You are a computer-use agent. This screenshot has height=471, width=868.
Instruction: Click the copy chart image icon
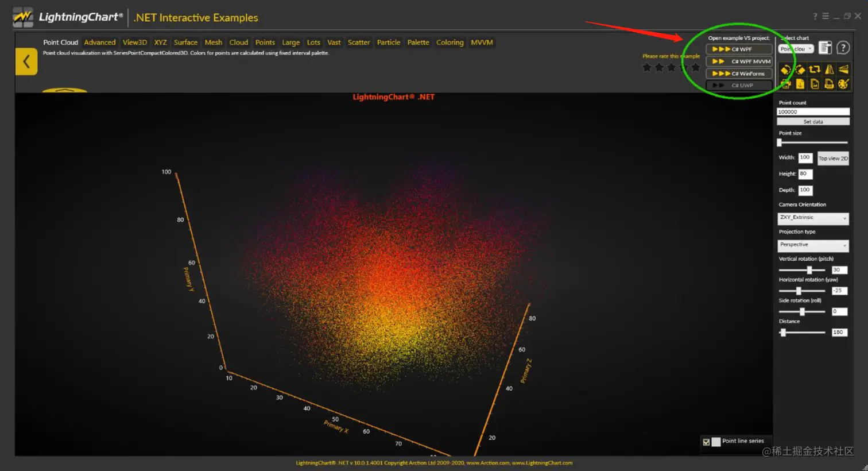pyautogui.click(x=786, y=84)
